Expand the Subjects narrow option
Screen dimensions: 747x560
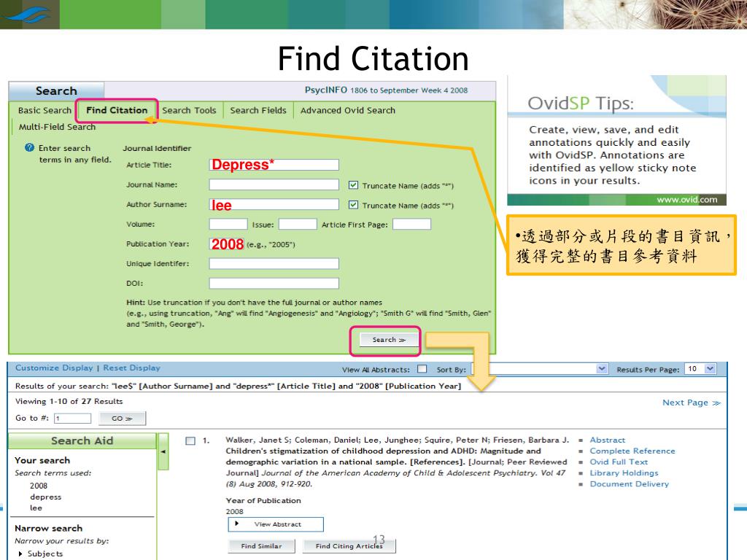20,554
